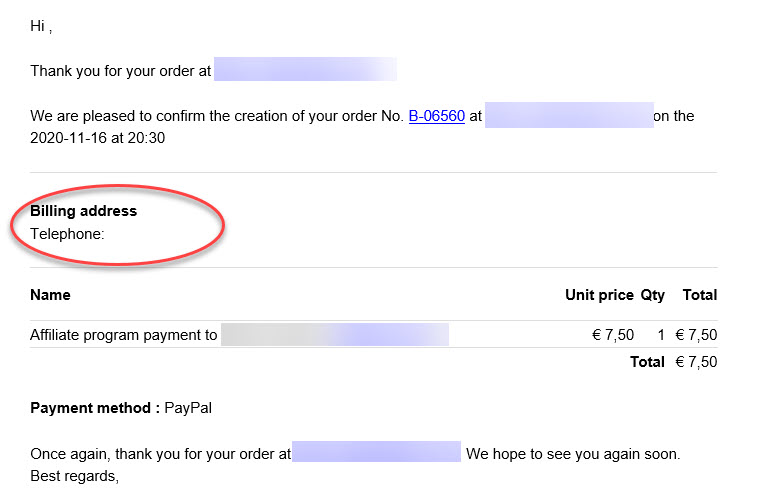Open order number B-06560 link
This screenshot has width=771, height=491.
point(437,116)
